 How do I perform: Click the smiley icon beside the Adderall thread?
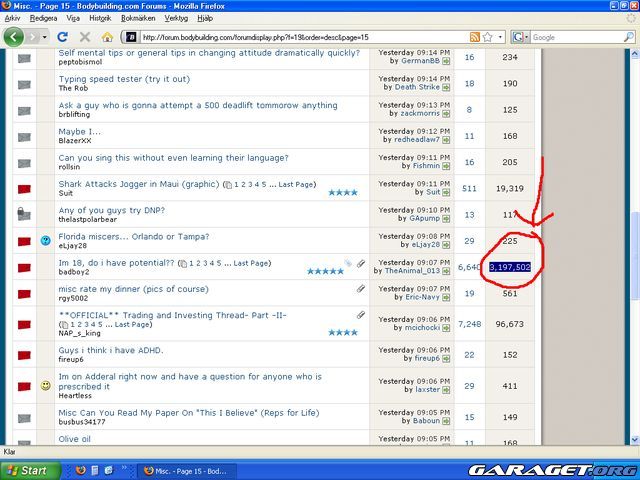[x=46, y=385]
